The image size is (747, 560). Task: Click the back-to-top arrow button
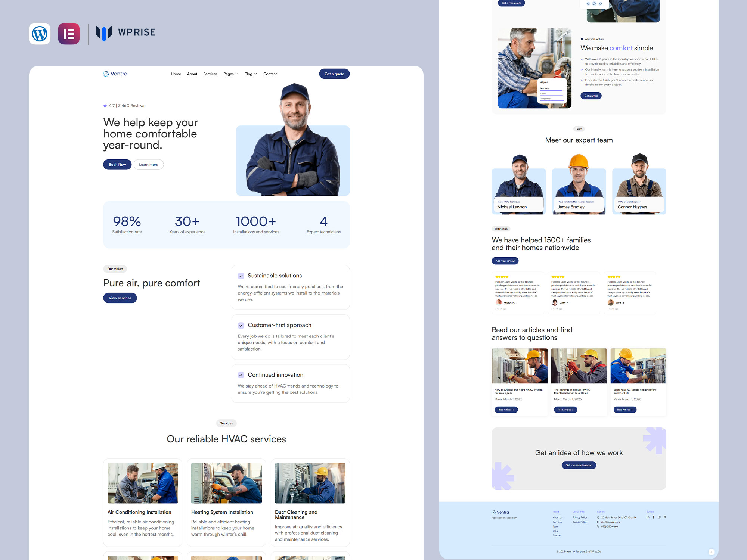click(x=712, y=552)
